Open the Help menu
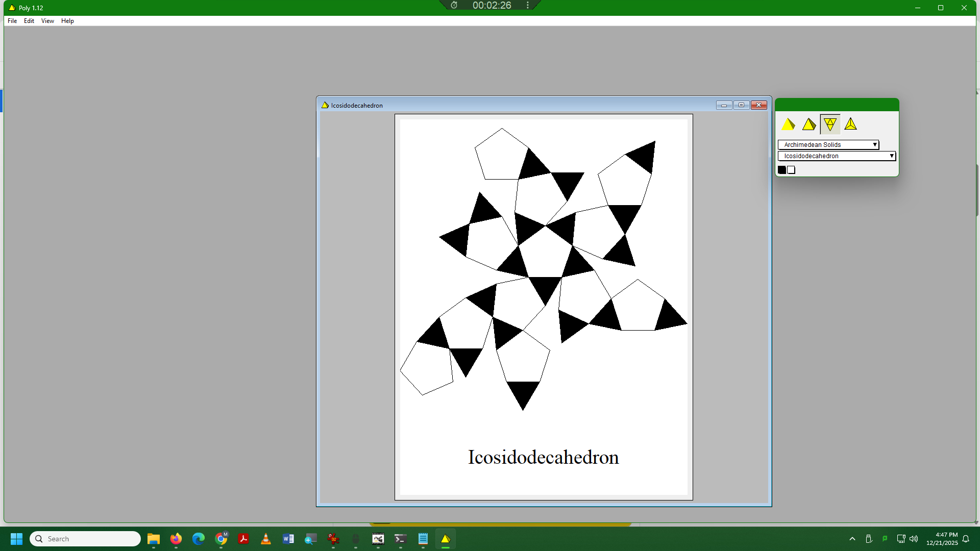This screenshot has height=551, width=980. 67,21
